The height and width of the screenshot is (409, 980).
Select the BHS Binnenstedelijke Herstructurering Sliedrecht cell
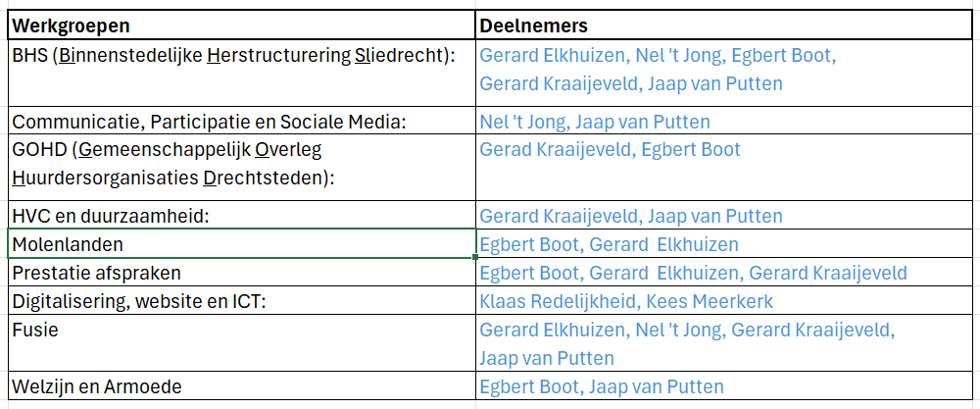240,71
